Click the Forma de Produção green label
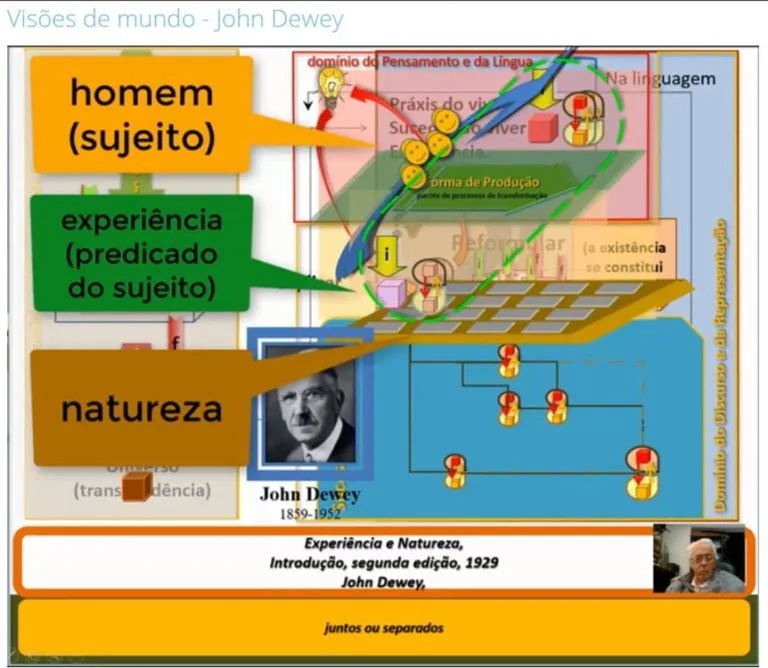This screenshot has width=768, height=668. (483, 182)
